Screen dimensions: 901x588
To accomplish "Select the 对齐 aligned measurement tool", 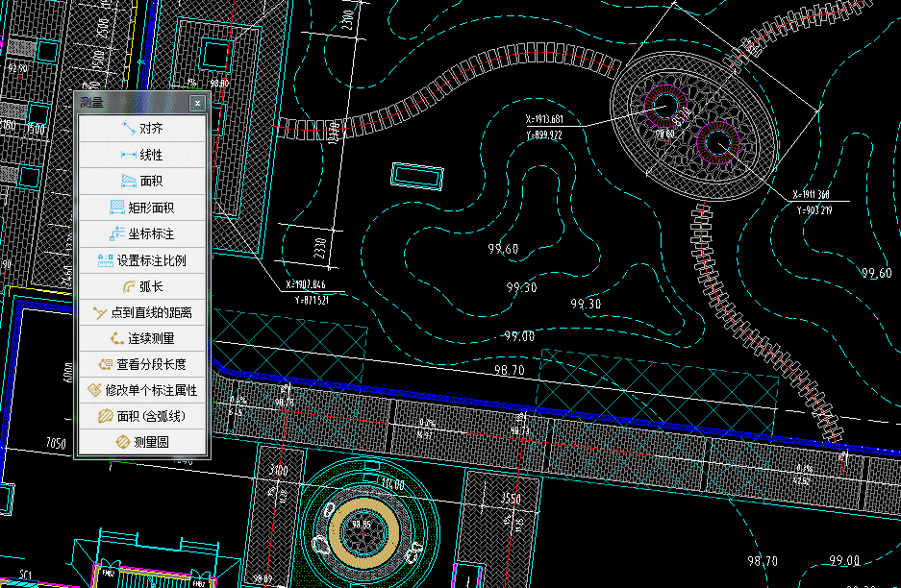I will 141,129.
